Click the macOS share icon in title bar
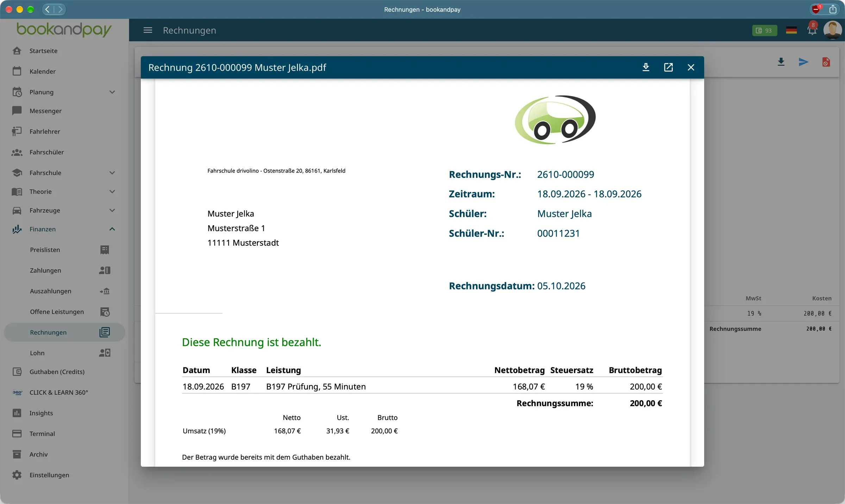 click(833, 9)
